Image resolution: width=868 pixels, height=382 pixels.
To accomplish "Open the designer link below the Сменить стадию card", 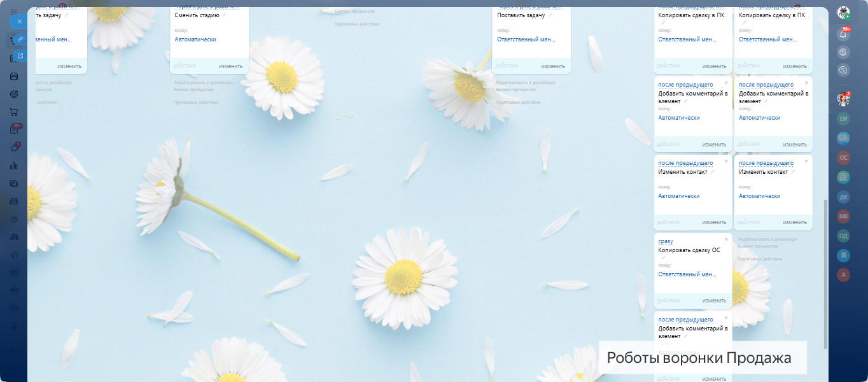I will [204, 86].
